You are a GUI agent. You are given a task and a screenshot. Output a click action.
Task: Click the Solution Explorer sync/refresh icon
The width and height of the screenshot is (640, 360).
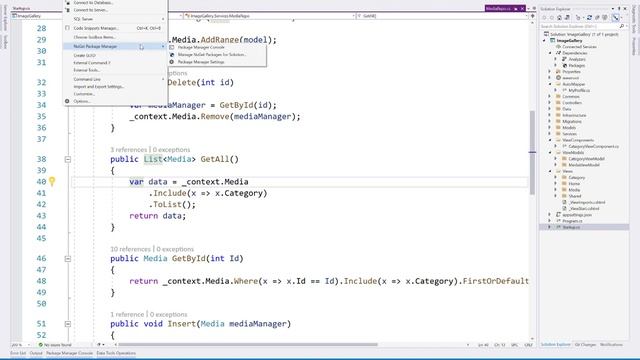[x=589, y=18]
